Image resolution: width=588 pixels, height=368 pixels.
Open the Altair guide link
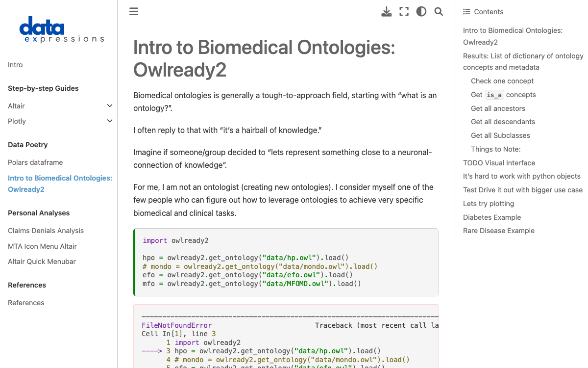point(16,106)
